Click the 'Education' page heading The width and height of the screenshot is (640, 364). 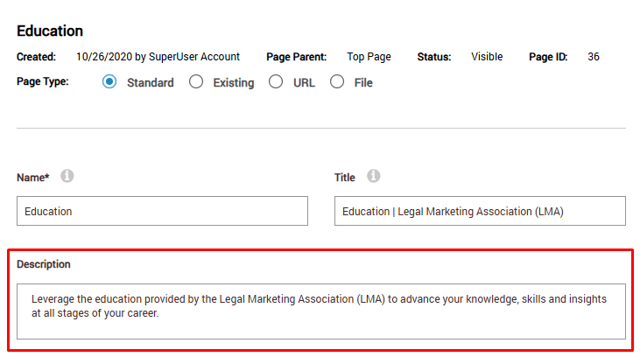pos(50,31)
